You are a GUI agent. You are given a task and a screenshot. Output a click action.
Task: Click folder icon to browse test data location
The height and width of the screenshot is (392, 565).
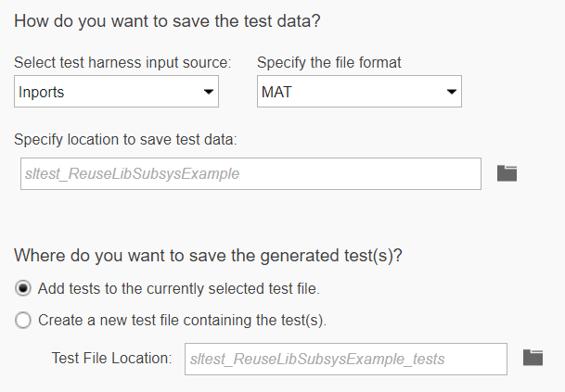tap(507, 173)
